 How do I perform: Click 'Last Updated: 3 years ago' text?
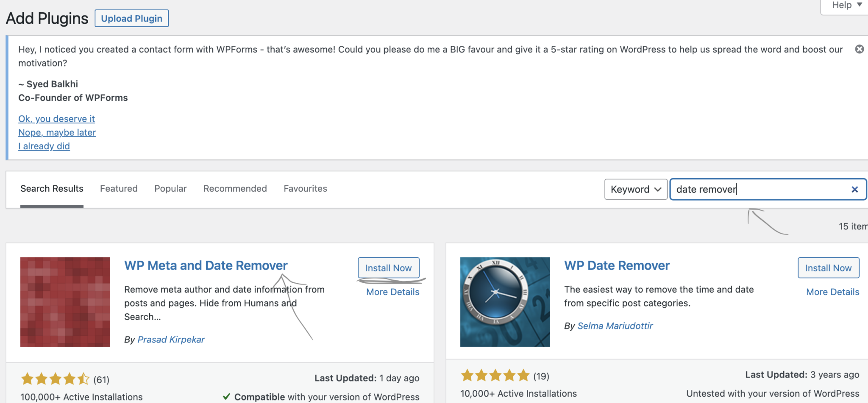coord(802,375)
